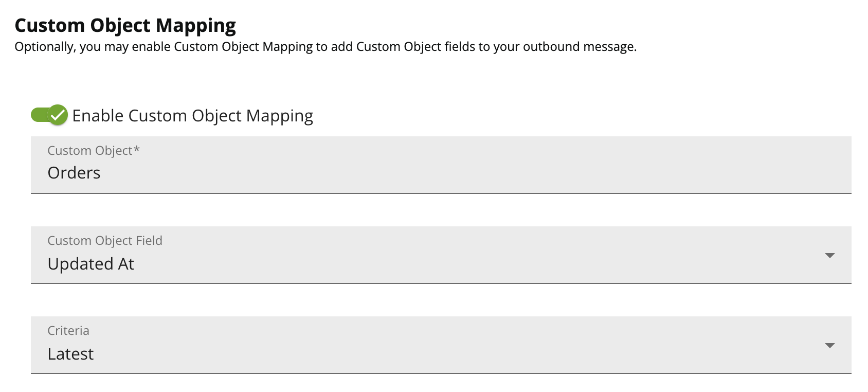Click the Updated At selected value
The height and width of the screenshot is (392, 868).
(x=91, y=264)
